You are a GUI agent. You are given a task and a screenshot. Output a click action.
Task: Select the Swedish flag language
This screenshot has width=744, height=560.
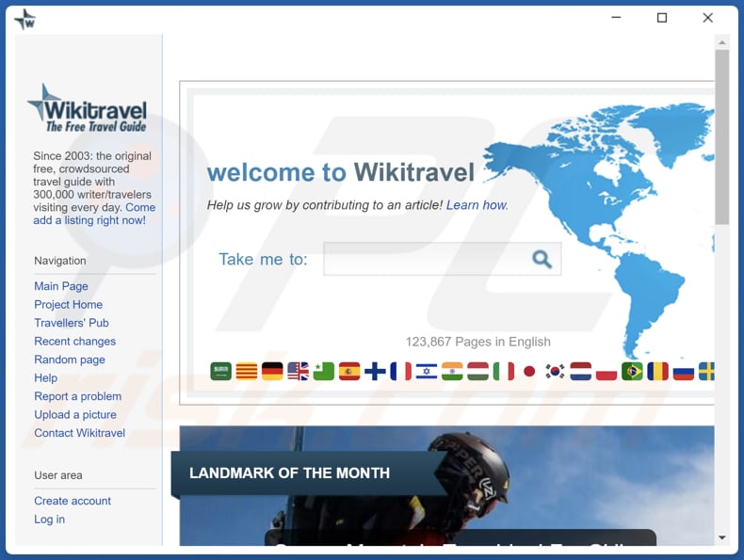click(x=706, y=371)
